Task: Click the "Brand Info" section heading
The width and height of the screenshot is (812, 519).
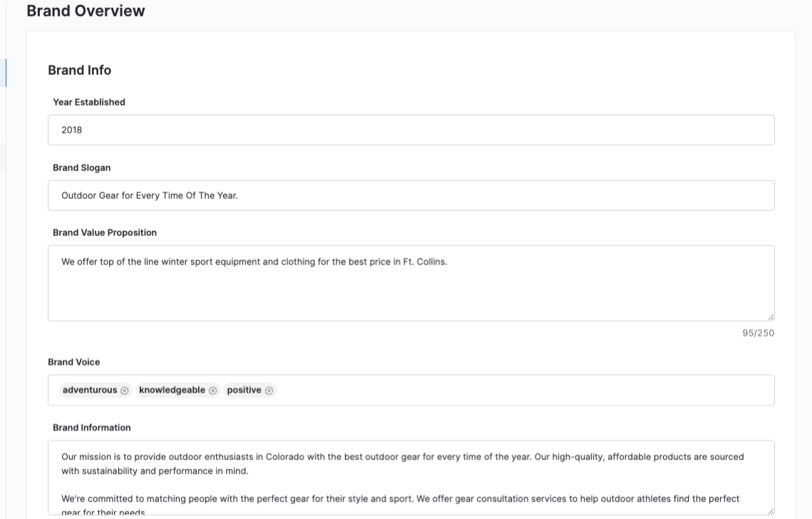Action: tap(79, 70)
